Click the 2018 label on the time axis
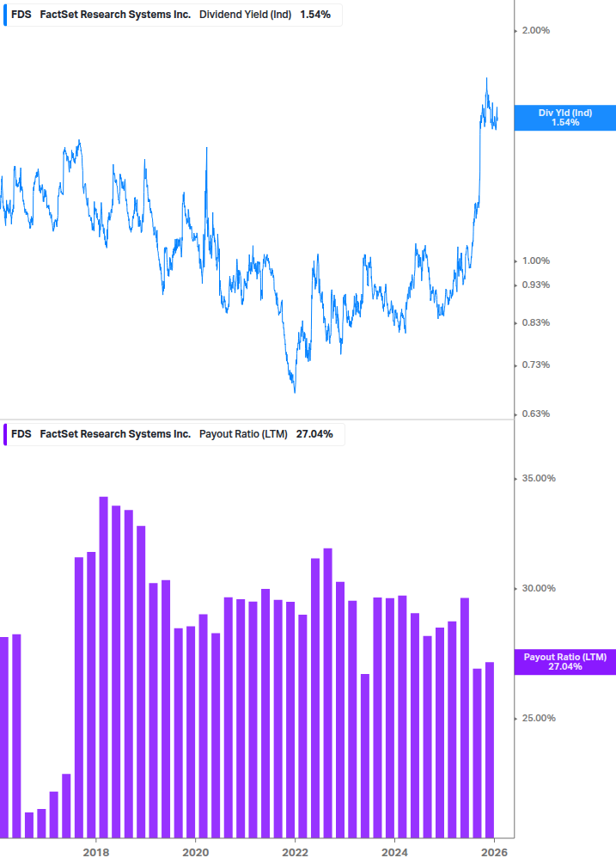The image size is (616, 864). pos(96,852)
